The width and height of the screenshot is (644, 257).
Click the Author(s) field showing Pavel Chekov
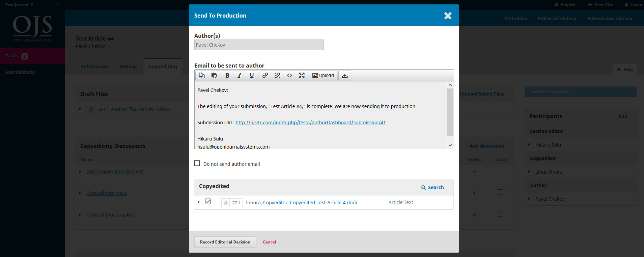pyautogui.click(x=259, y=45)
